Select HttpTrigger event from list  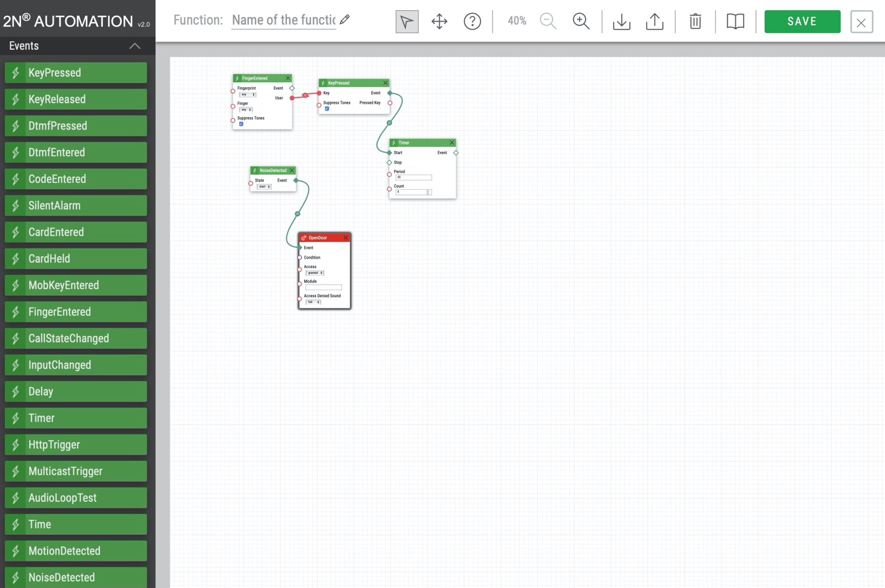(x=76, y=444)
